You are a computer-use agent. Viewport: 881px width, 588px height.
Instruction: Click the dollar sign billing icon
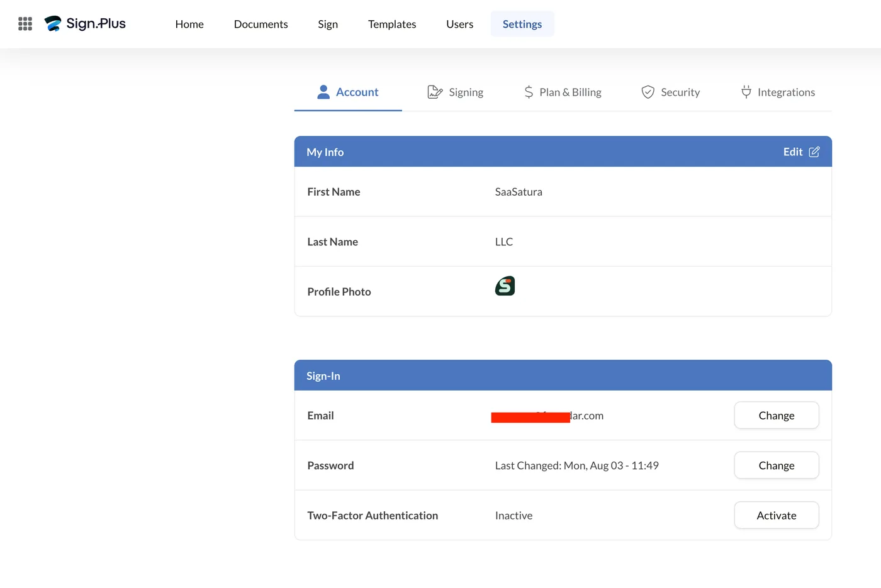point(529,92)
